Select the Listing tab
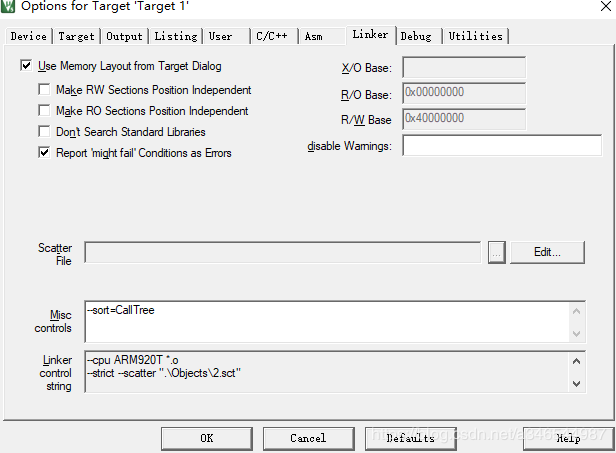 pos(176,36)
